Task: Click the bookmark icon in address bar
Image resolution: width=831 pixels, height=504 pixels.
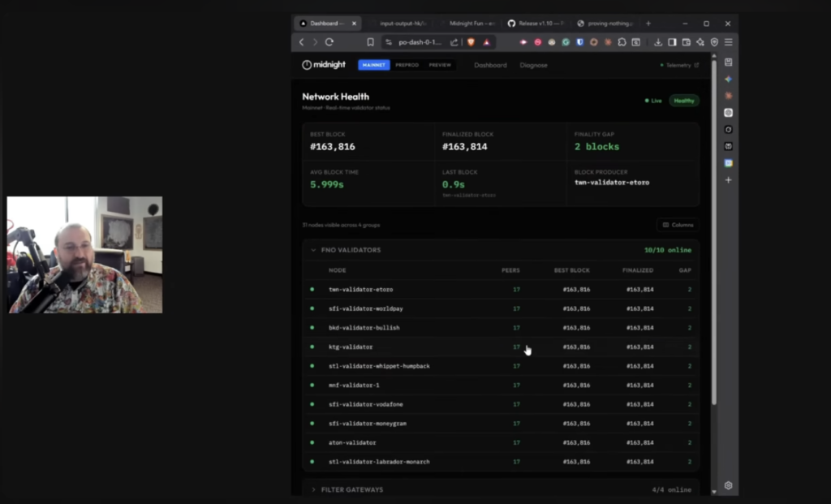Action: pos(370,42)
